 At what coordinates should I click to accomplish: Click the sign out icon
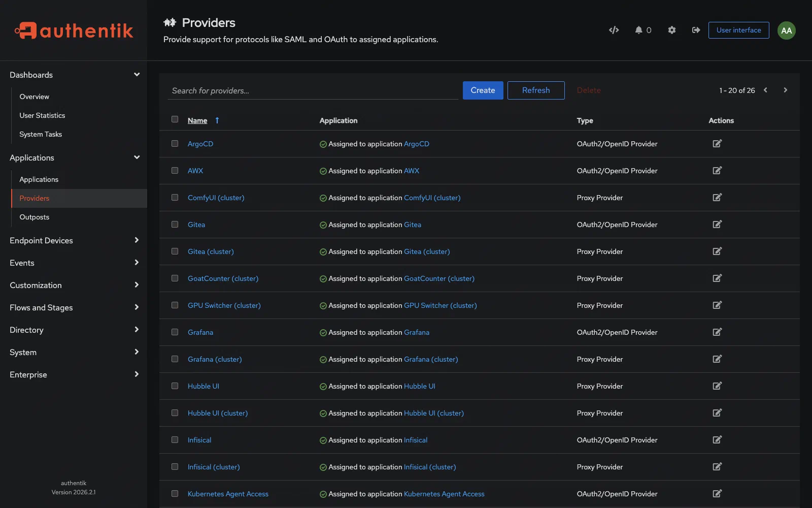pos(696,30)
